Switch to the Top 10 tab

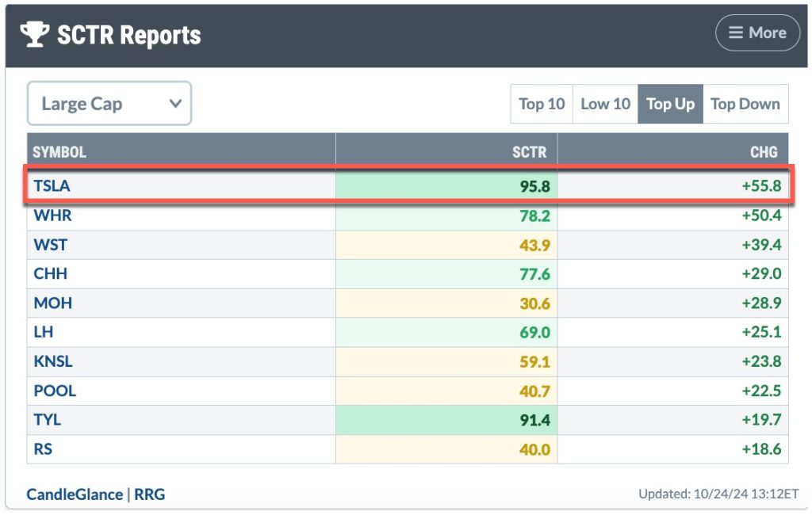(542, 104)
